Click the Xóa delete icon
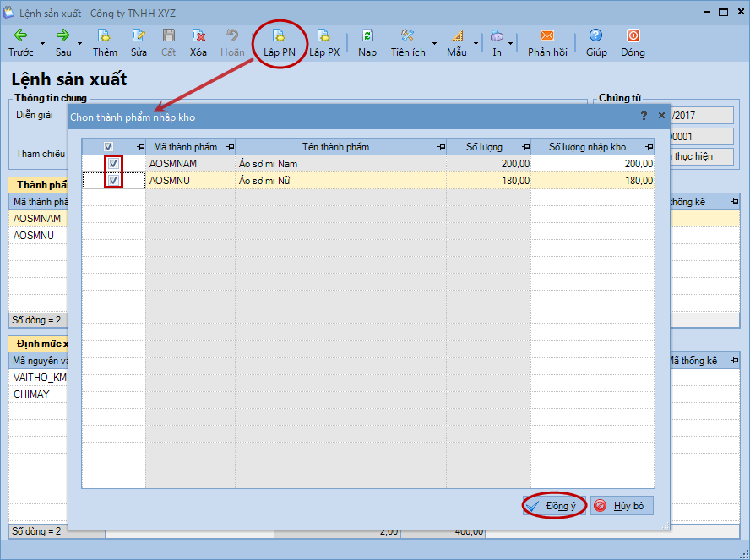The height and width of the screenshot is (560, 750). point(198,36)
